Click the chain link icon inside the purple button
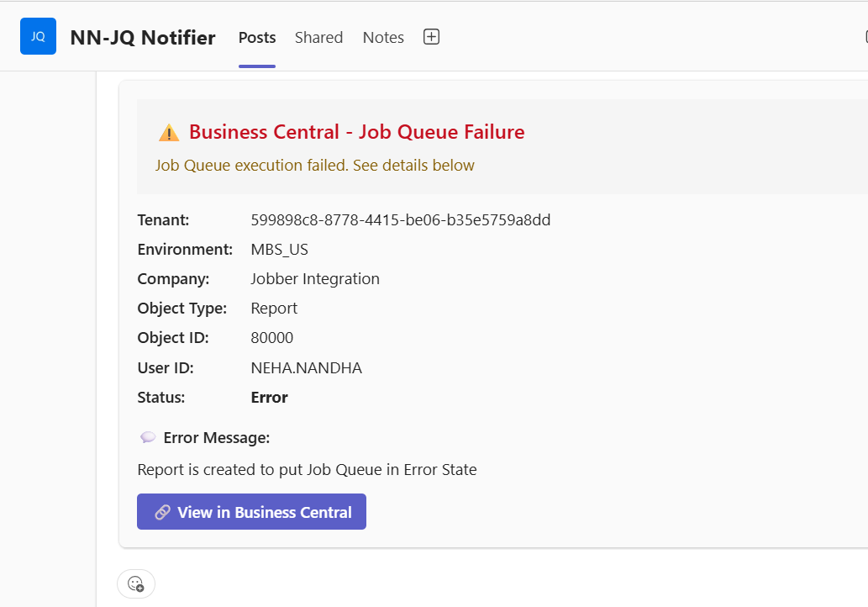This screenshot has width=868, height=607. tap(162, 512)
